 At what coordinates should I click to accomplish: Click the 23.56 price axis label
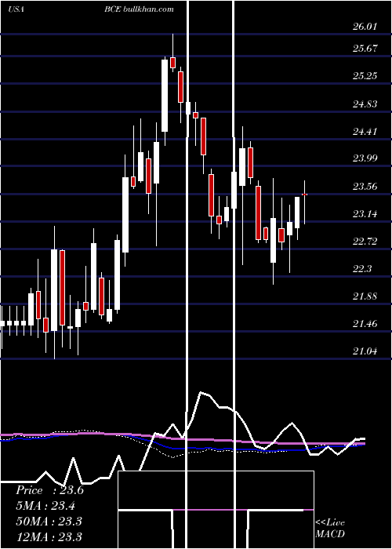pos(365,187)
